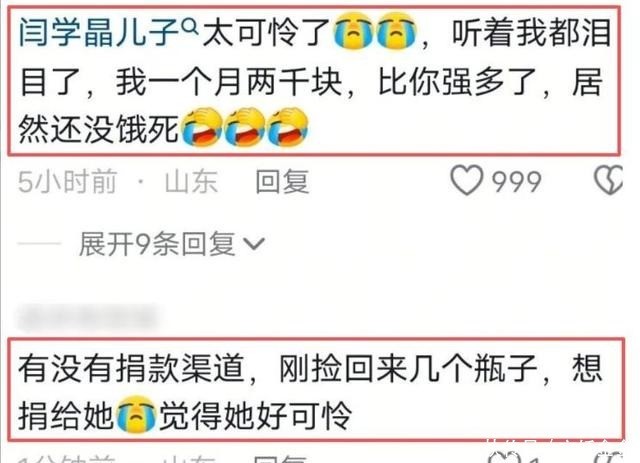Open the blurred username of second commenter
Screen dimensions: 640x463
(x=87, y=318)
